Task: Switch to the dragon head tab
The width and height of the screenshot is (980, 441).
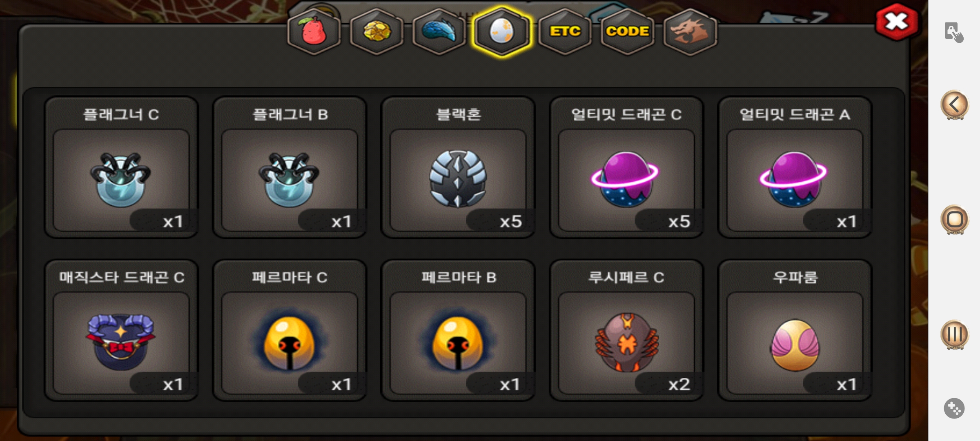Action: pyautogui.click(x=690, y=32)
